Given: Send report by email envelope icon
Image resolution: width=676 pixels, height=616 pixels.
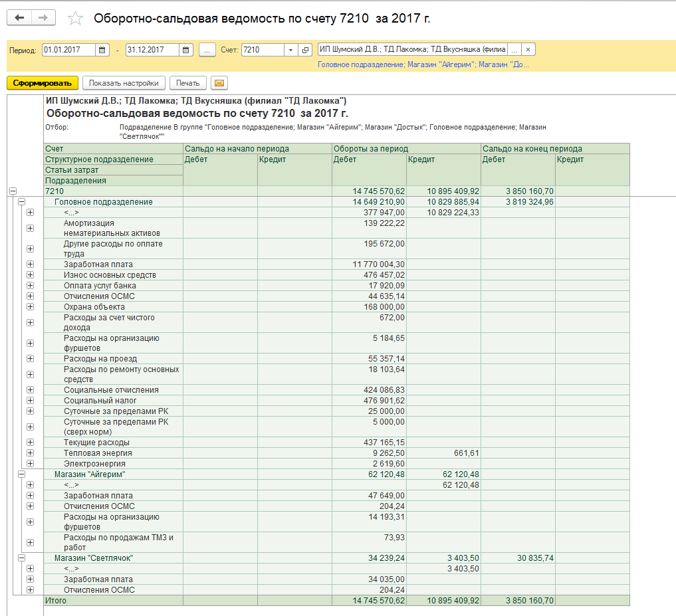Looking at the screenshot, I should click(x=219, y=83).
